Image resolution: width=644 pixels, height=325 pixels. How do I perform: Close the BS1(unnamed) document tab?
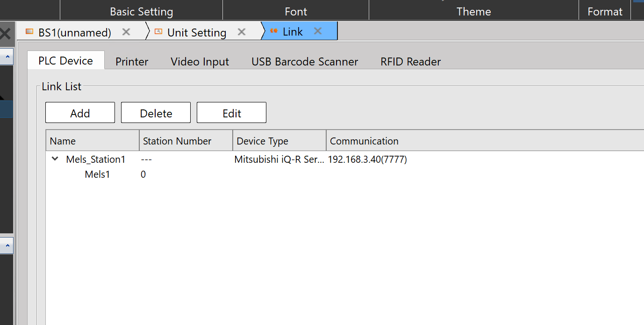pos(126,32)
